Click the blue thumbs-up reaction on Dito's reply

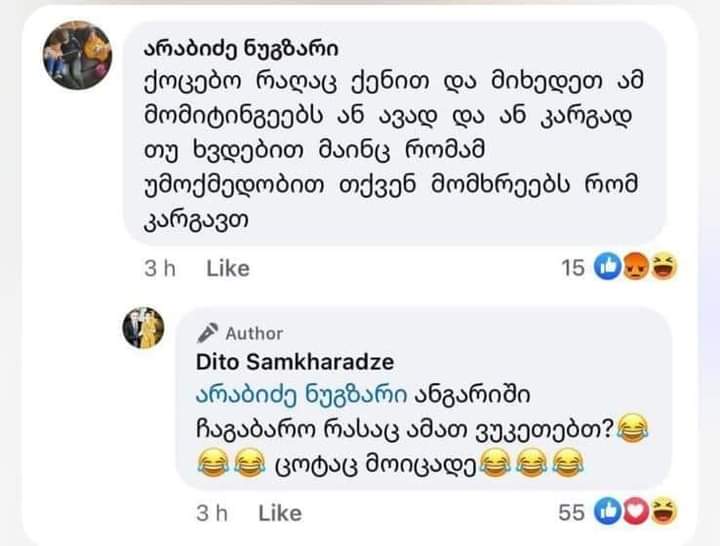pos(608,511)
